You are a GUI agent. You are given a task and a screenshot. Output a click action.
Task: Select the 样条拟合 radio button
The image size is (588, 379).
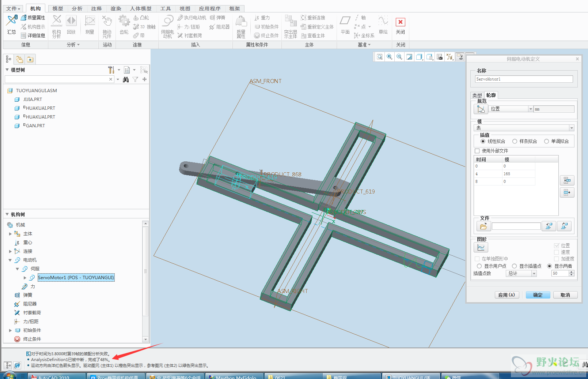point(515,142)
